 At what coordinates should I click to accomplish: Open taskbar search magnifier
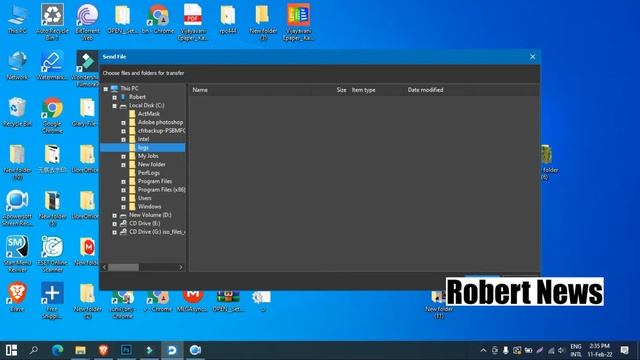point(34,350)
